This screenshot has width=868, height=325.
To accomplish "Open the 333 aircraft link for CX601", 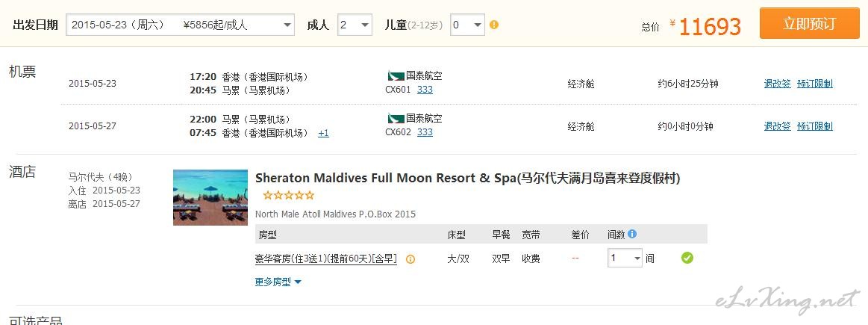I will [x=425, y=90].
